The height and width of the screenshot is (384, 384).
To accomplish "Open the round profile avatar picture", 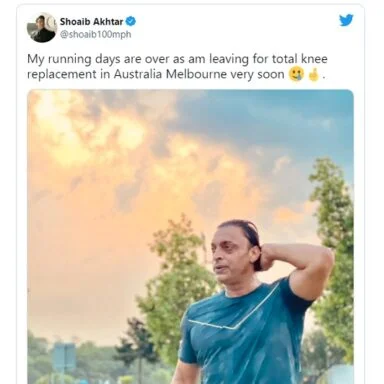I will (42, 28).
